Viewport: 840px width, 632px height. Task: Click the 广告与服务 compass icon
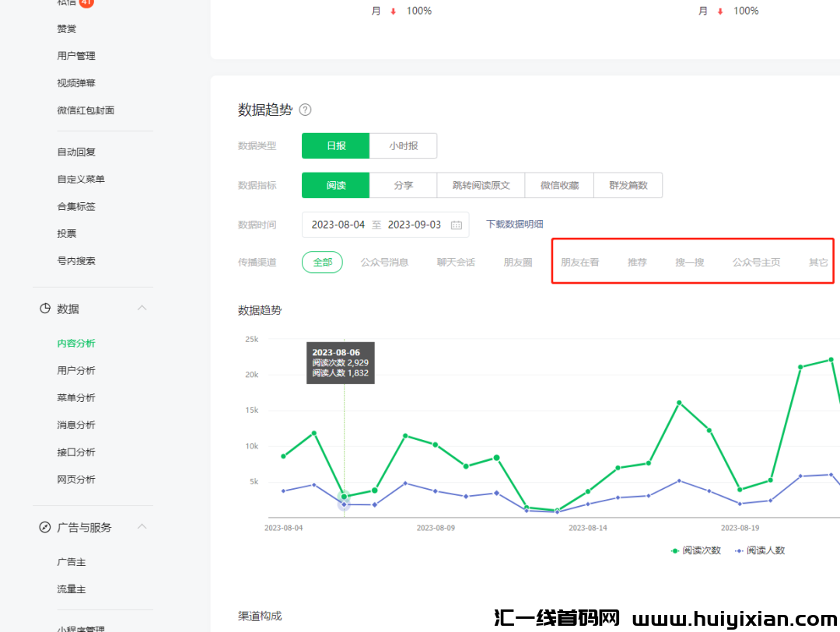[45, 527]
